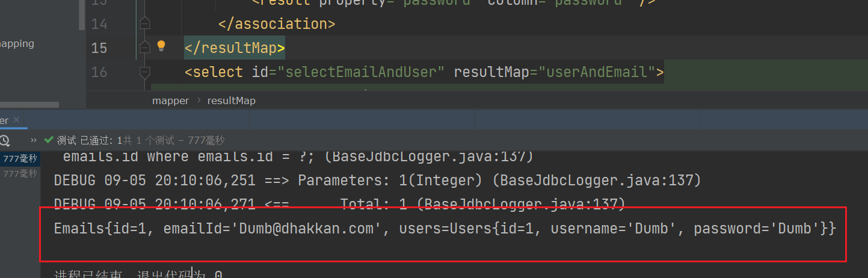This screenshot has width=868, height=278.
Task: Toggle the fold marker beside line 15
Action: pos(144,47)
